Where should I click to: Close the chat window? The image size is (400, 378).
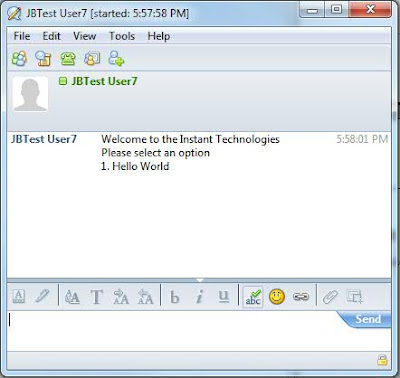370,10
